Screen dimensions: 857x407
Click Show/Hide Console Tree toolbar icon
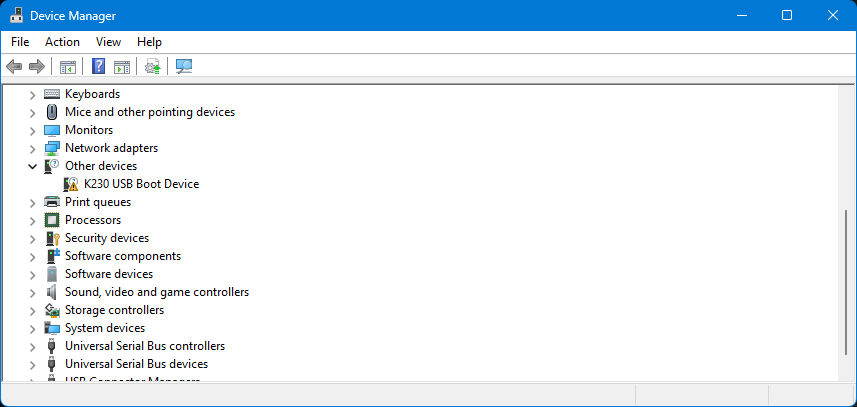click(x=68, y=67)
